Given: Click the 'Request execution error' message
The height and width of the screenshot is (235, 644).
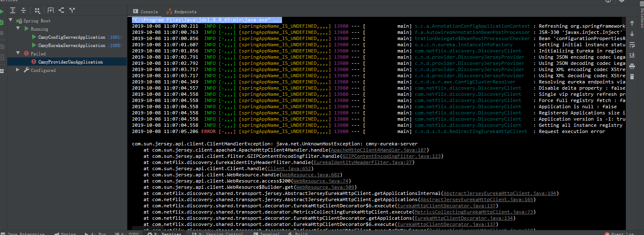Looking at the screenshot, I should click(x=572, y=131).
